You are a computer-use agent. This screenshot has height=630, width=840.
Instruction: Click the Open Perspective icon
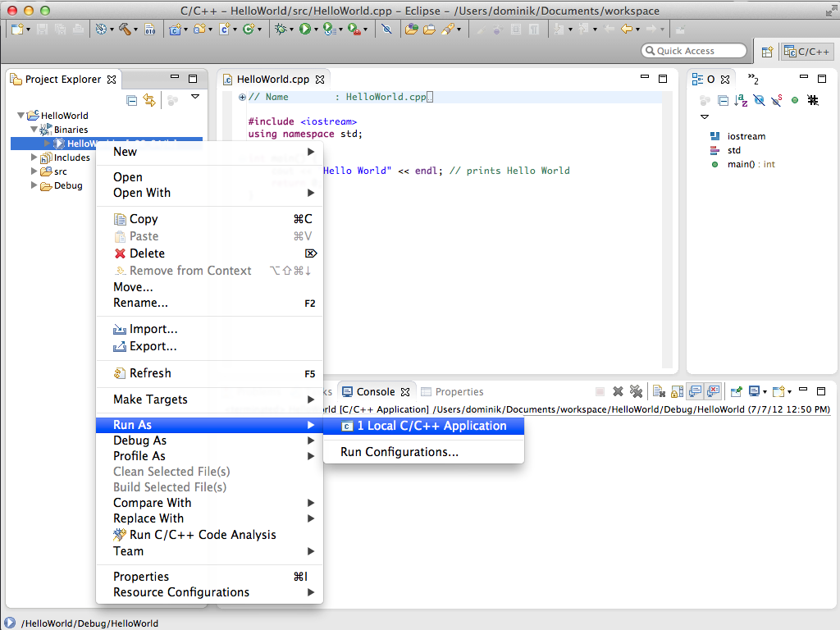pos(767,52)
